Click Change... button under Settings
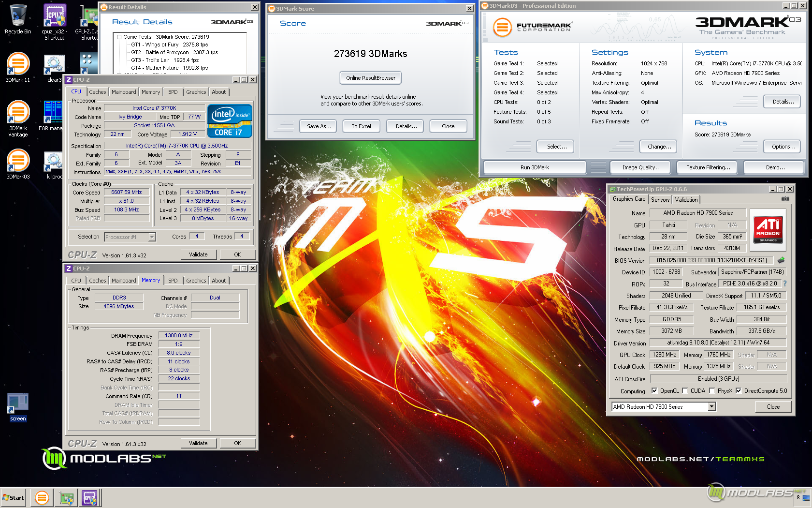 658,147
